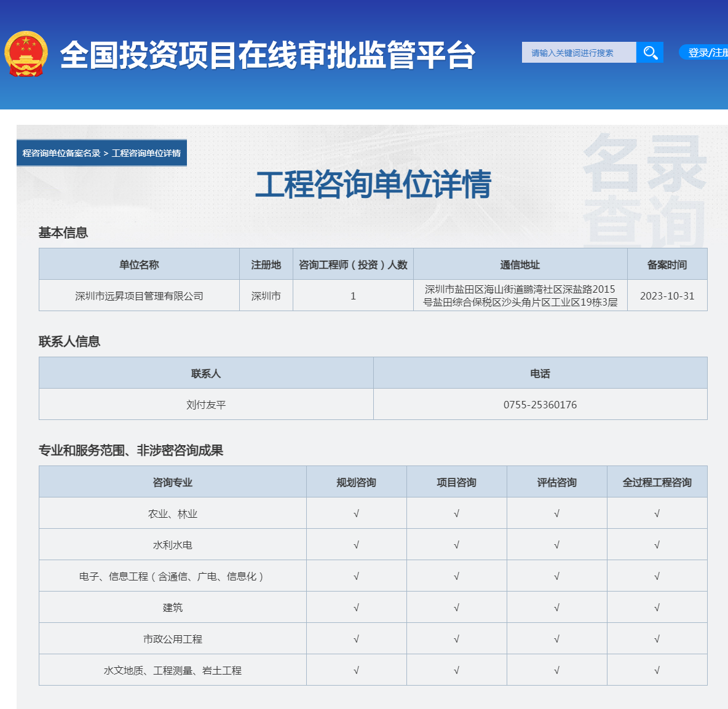Select the 电子、信息工程 row label

(172, 576)
